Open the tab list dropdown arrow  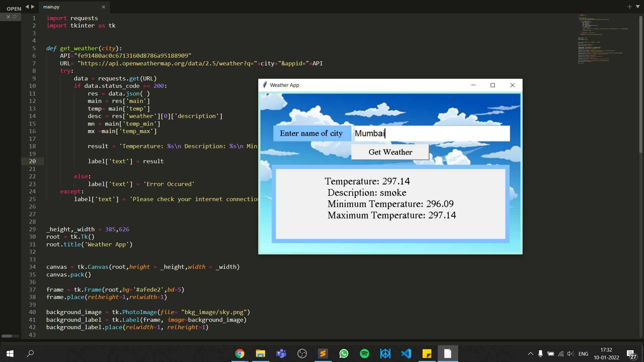[x=638, y=7]
